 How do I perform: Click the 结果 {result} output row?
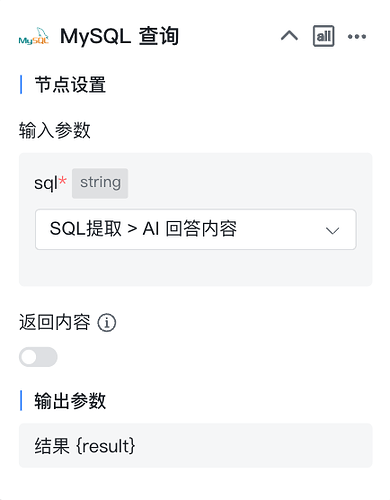pos(196,446)
